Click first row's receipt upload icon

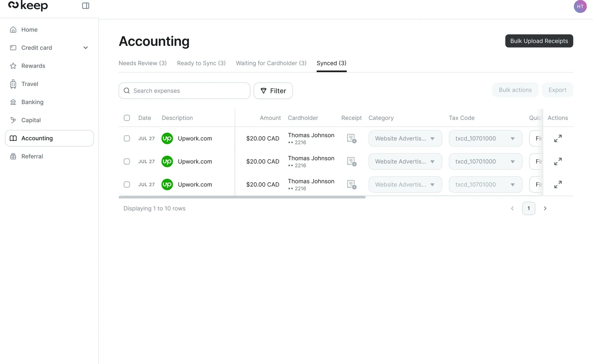tap(352, 138)
